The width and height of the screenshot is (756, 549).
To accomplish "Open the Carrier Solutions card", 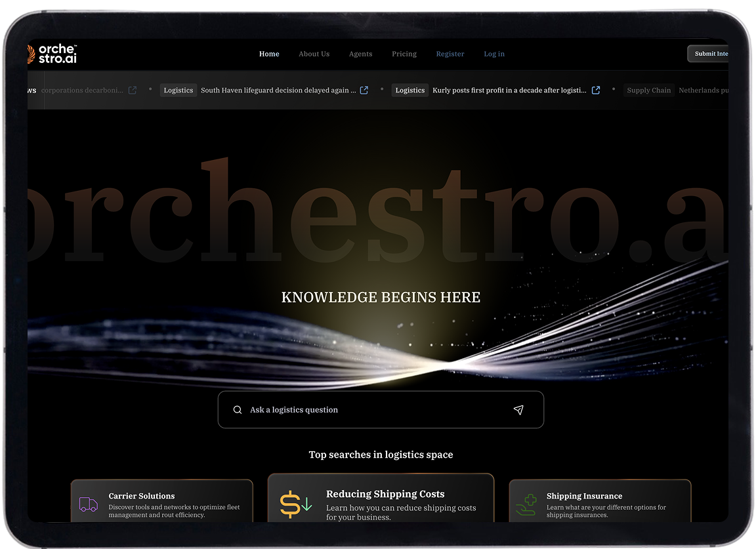I will pyautogui.click(x=162, y=501).
